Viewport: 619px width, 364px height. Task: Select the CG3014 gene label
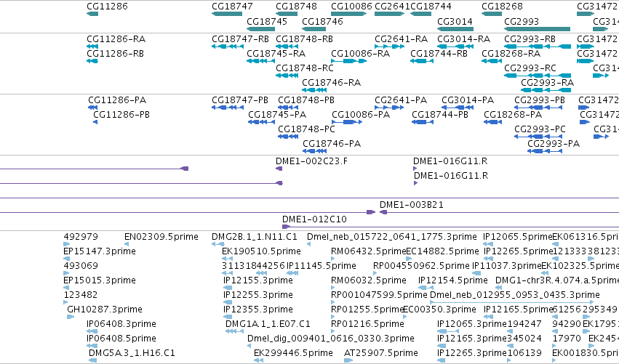455,21
